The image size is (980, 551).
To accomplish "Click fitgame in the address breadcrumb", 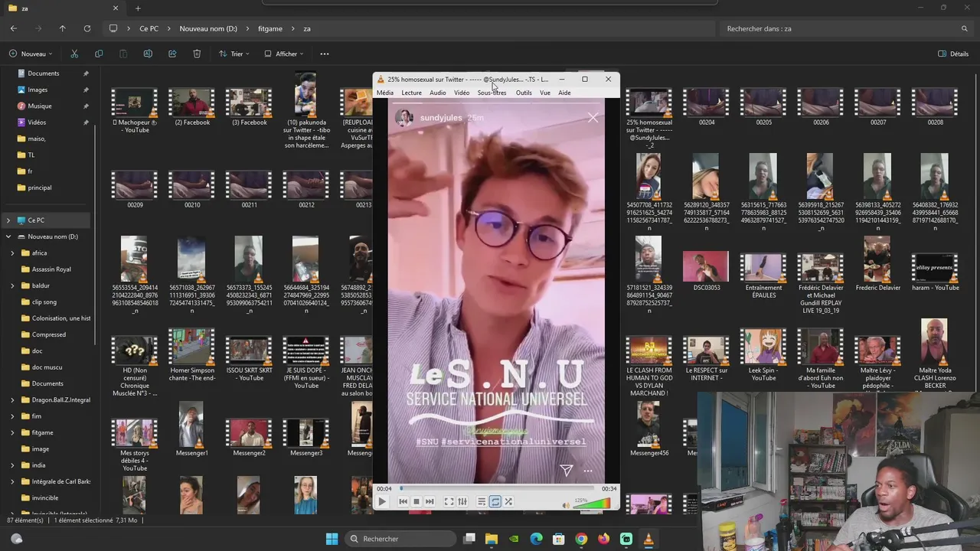I will click(270, 28).
